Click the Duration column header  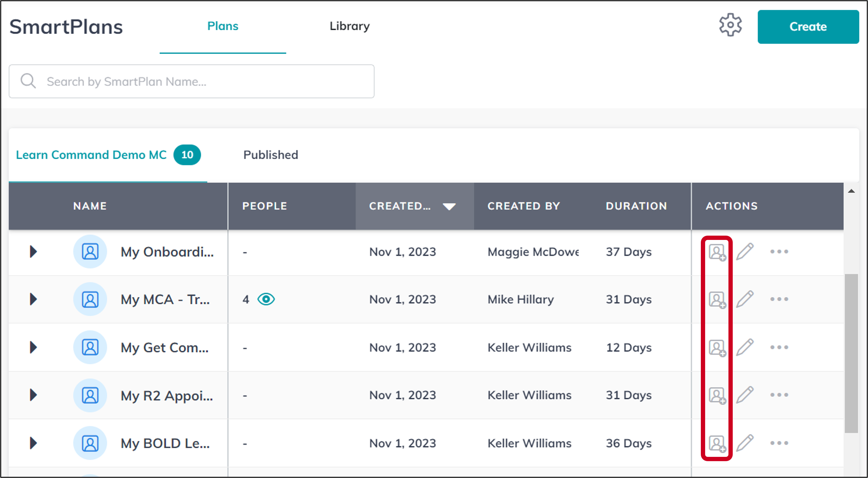point(636,206)
